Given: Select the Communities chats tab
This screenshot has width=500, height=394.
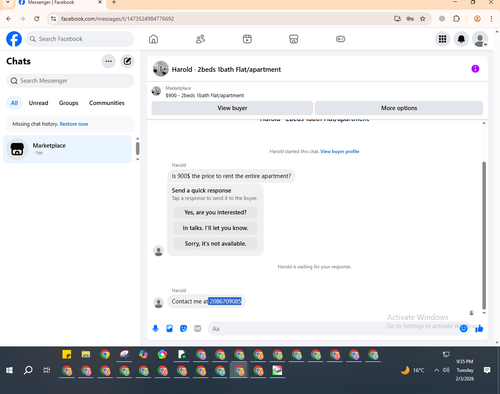Looking at the screenshot, I should coord(107,103).
